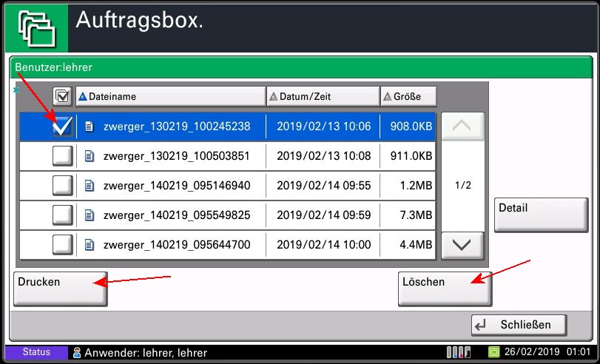The image size is (600, 364).
Task: Click document icon for zwerger_140219_095146940
Action: tap(90, 186)
